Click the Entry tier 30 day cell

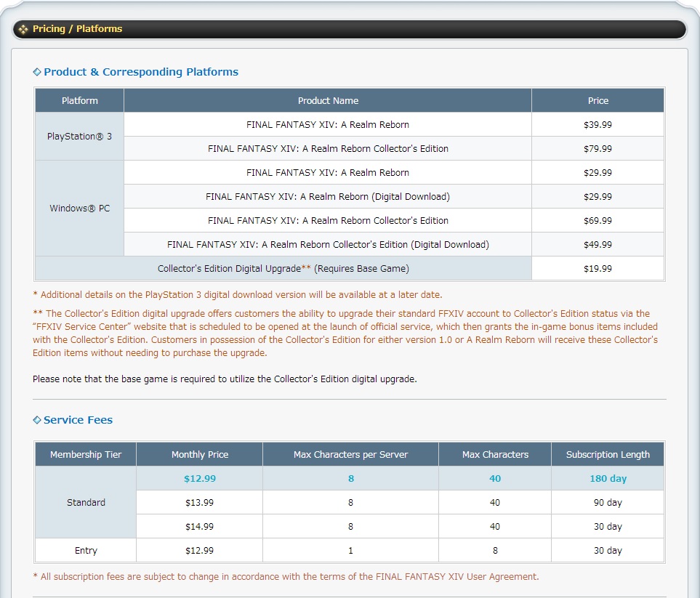608,550
